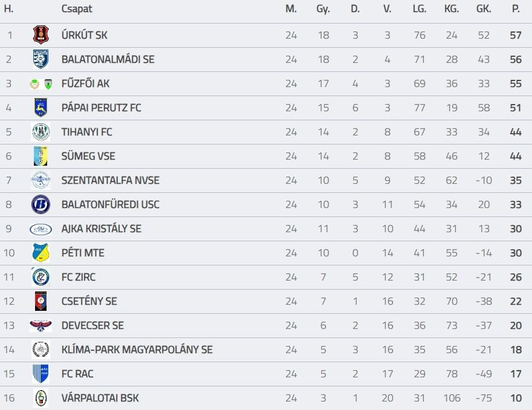Click the Devecser SE winged logo
Screen dimensions: 532x410
41,325
